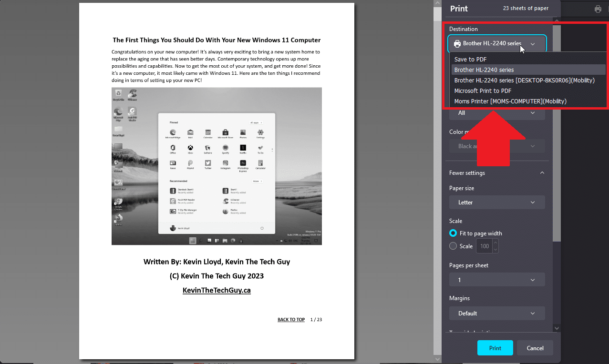This screenshot has height=364, width=609.
Task: Open the Margins Default dropdown
Action: coord(497,313)
